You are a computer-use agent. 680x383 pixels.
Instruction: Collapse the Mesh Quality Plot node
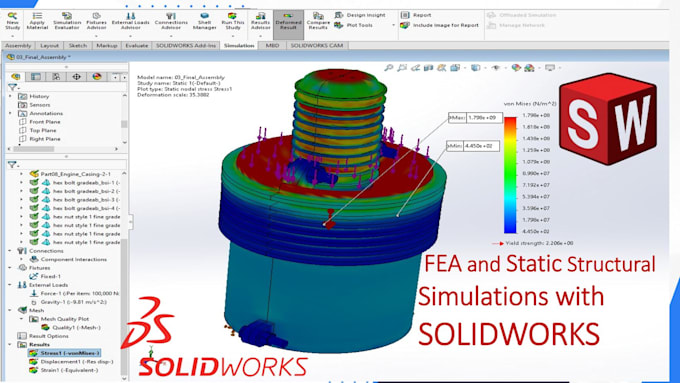pos(22,319)
